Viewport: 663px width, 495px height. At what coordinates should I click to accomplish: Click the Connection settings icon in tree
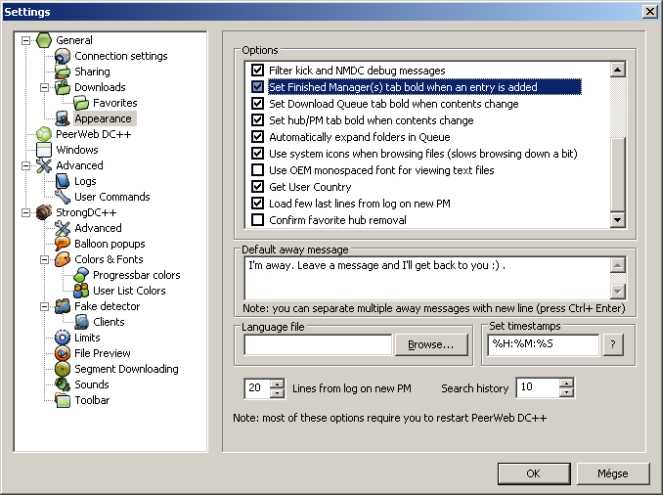(x=62, y=56)
